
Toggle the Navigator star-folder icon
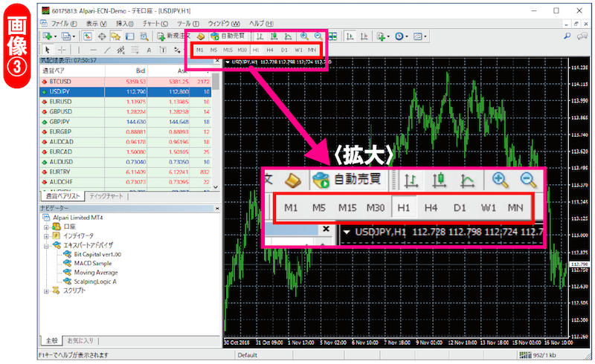coord(115,36)
